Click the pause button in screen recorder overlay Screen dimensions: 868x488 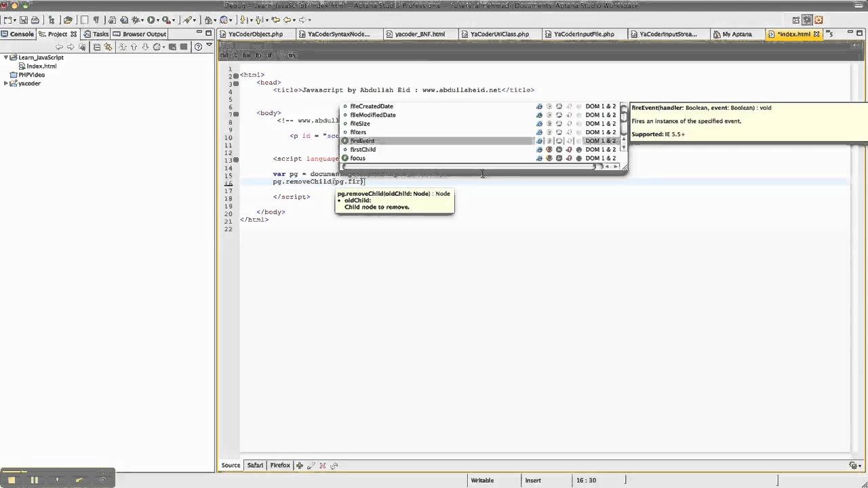[34, 480]
